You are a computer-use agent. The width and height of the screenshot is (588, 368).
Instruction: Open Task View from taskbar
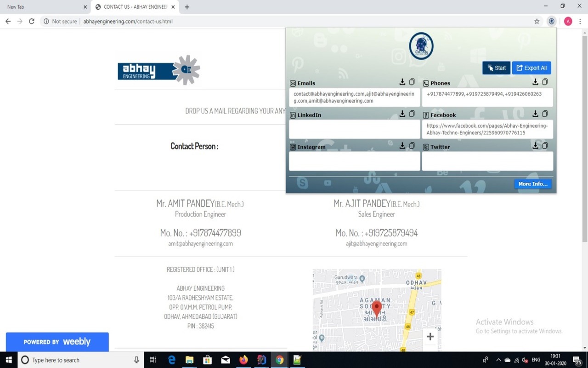153,360
